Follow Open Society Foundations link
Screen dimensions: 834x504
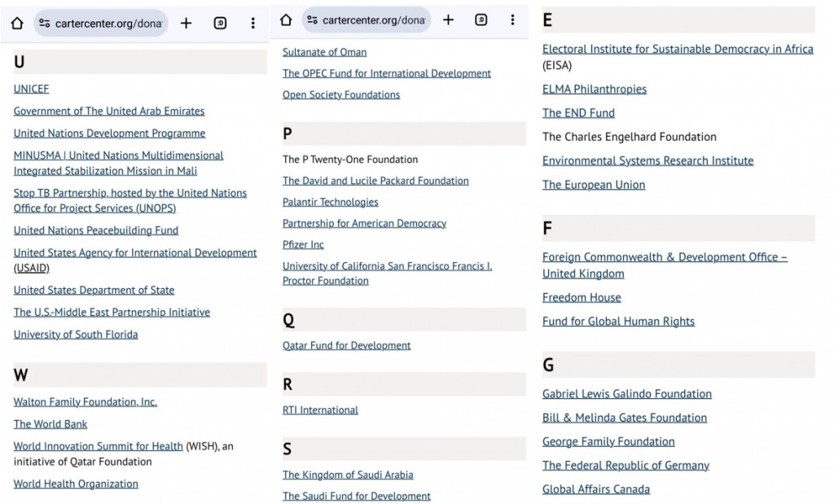click(x=341, y=94)
